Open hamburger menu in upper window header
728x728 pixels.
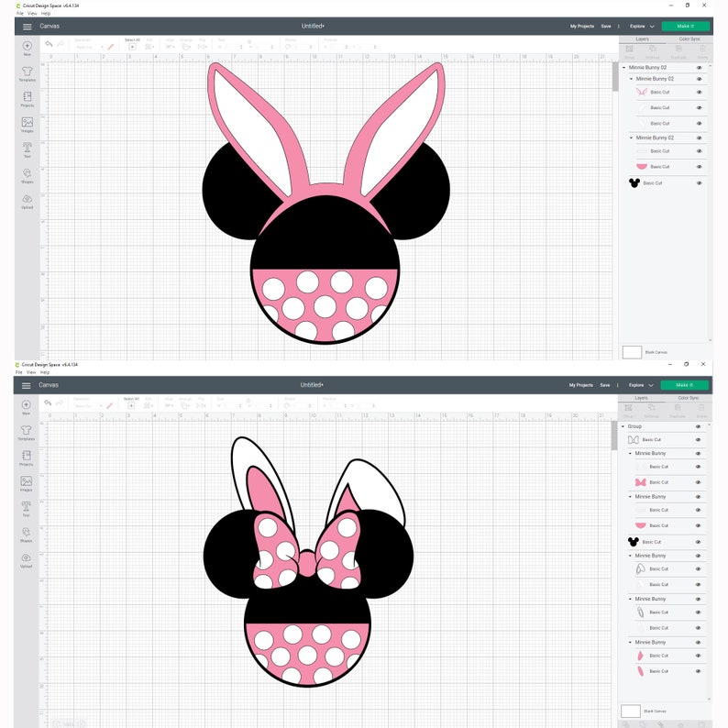pyautogui.click(x=27, y=27)
